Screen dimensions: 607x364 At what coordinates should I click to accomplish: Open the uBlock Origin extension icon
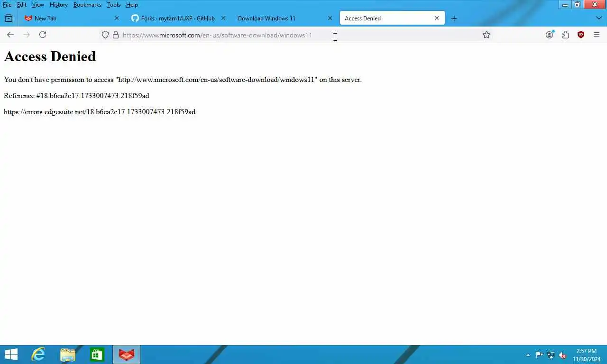(x=581, y=35)
